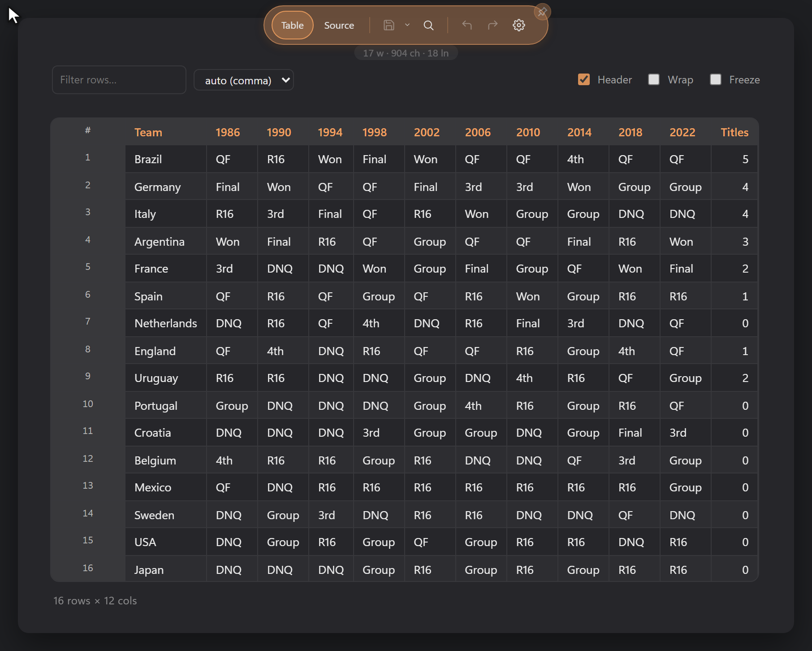
Task: Select the Croatia team cell
Action: click(x=166, y=433)
